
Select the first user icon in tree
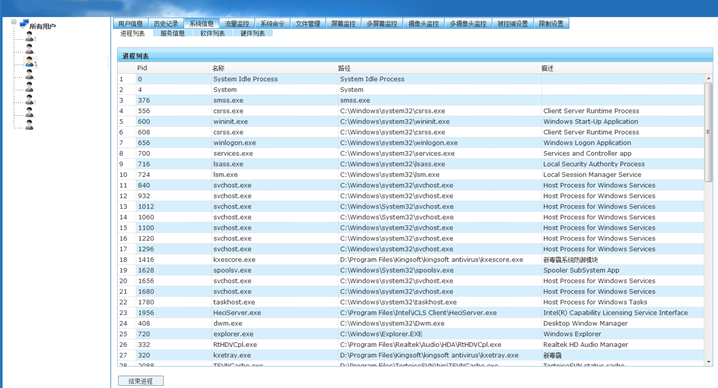(x=29, y=36)
